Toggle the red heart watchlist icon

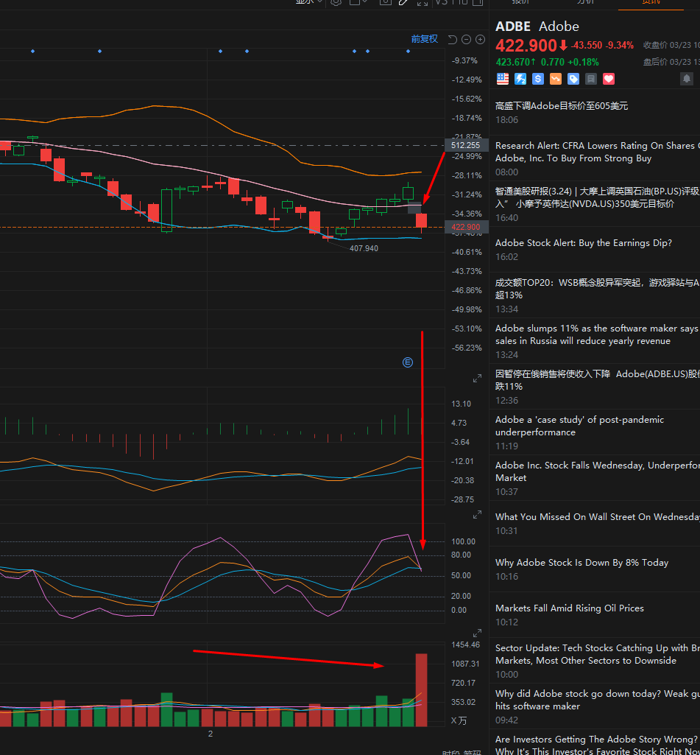pyautogui.click(x=609, y=79)
